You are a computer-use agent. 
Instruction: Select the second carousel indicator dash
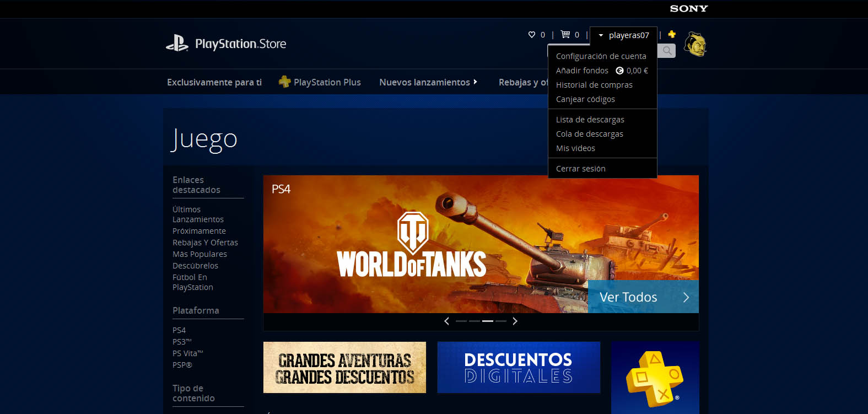click(475, 321)
